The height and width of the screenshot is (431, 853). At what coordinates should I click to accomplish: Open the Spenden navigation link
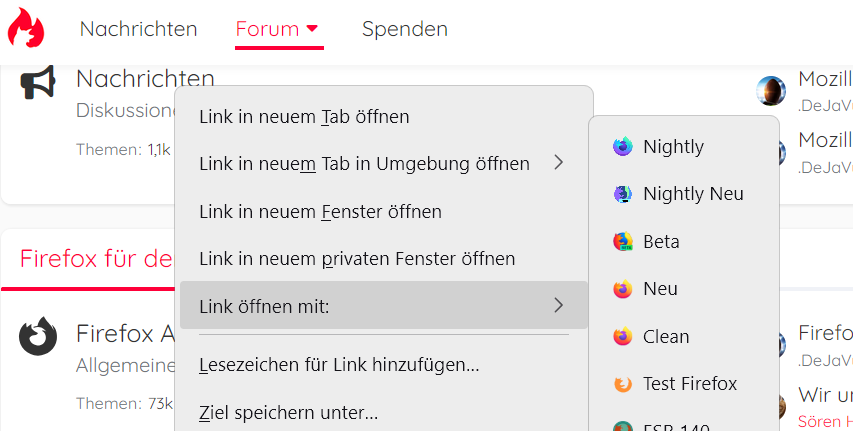(x=405, y=29)
